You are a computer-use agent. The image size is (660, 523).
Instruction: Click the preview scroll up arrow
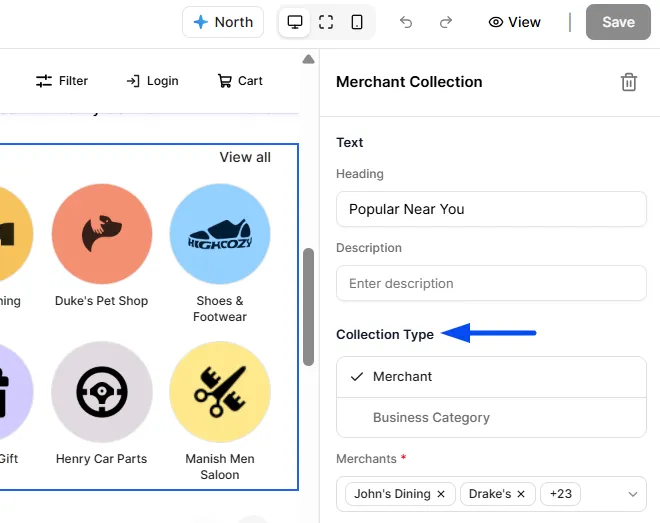click(x=309, y=59)
